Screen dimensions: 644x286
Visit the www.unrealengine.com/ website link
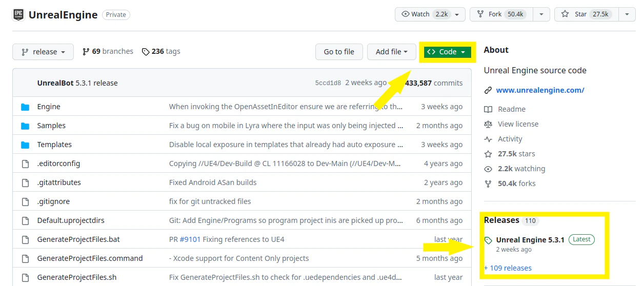540,90
